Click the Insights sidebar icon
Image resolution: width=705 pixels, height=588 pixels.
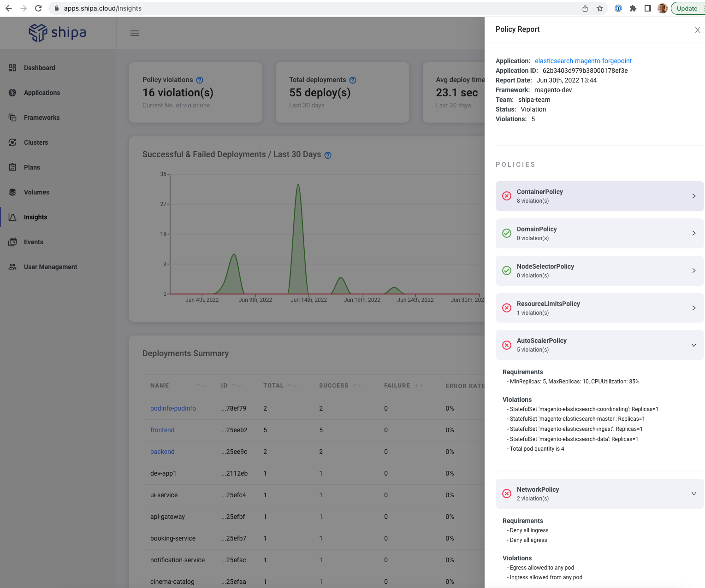[12, 217]
